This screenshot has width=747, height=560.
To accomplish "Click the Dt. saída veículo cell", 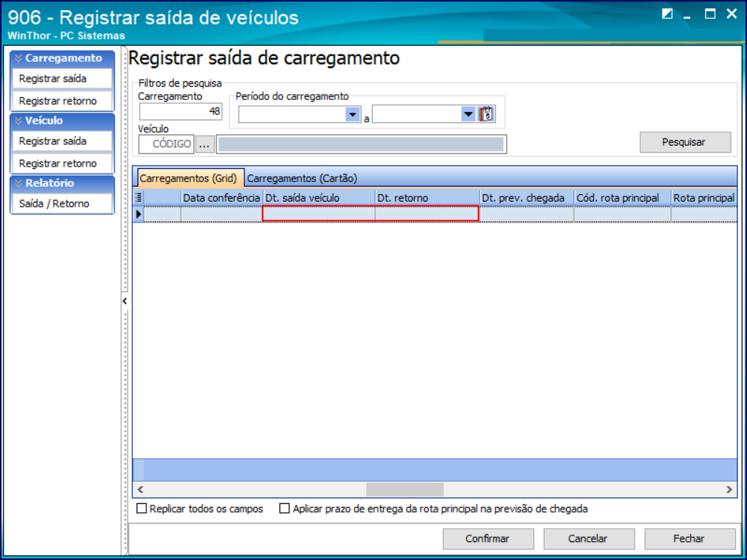I will point(319,214).
